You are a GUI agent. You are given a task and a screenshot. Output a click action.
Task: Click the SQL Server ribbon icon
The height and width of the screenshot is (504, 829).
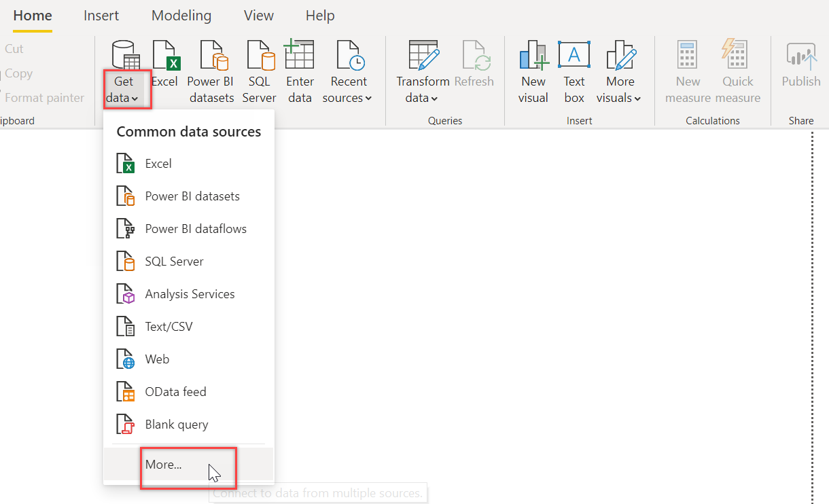pyautogui.click(x=260, y=55)
